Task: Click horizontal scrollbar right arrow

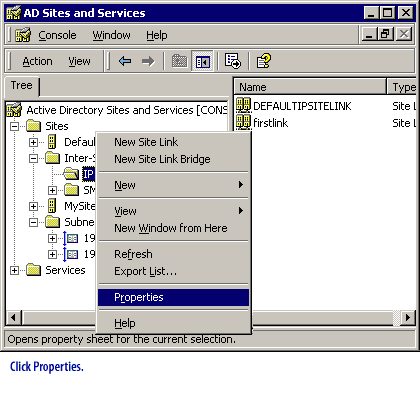Action: click(x=407, y=317)
